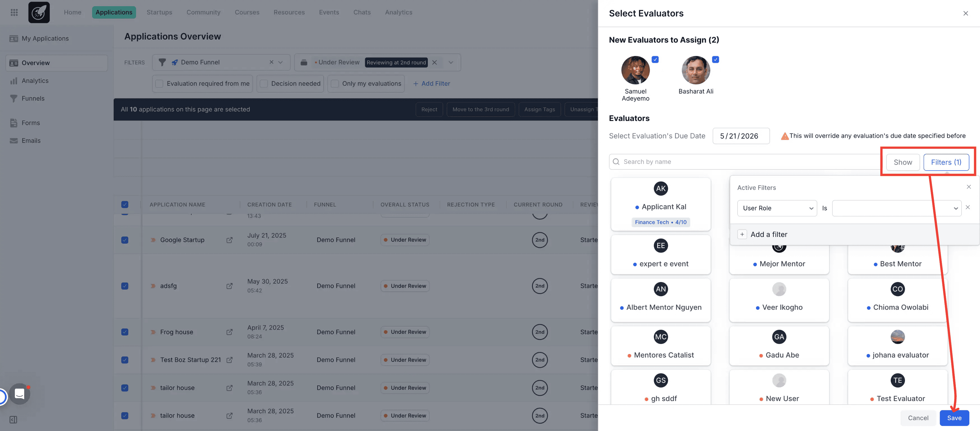The width and height of the screenshot is (980, 431).
Task: Click Add a filter in Active Filters
Action: coord(762,234)
